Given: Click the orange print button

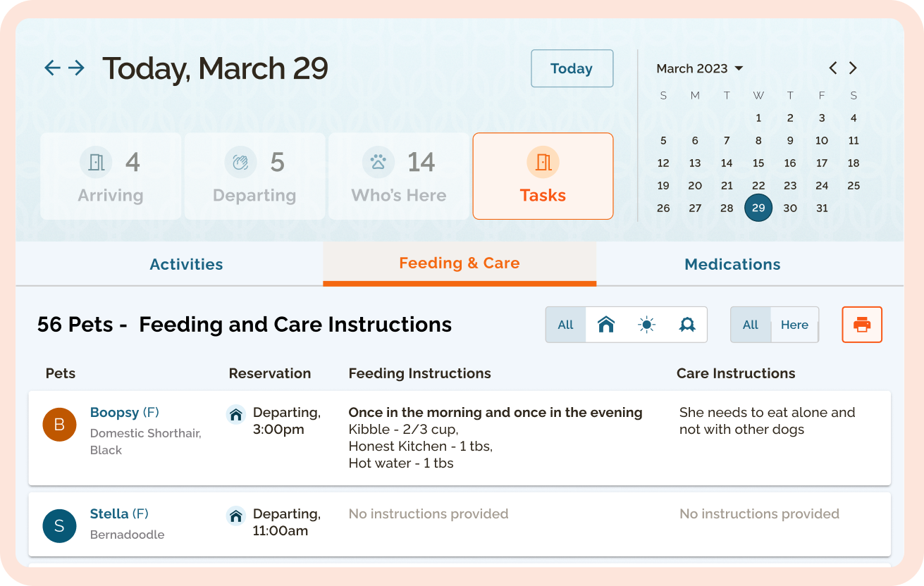Looking at the screenshot, I should coord(862,325).
